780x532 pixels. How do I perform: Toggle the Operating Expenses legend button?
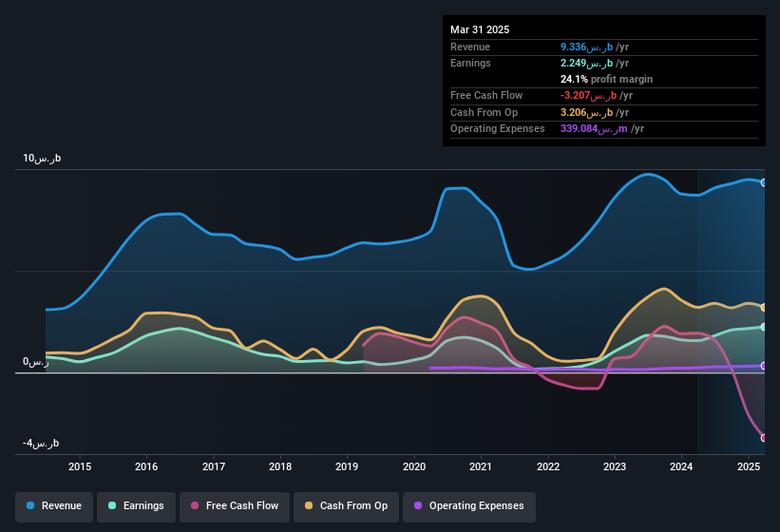[469, 506]
